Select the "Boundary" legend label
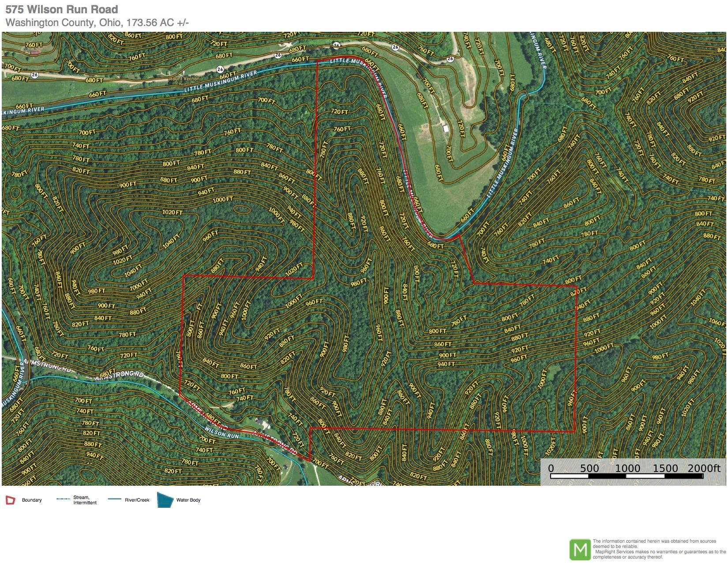Image resolution: width=728 pixels, height=563 pixels. [32, 500]
